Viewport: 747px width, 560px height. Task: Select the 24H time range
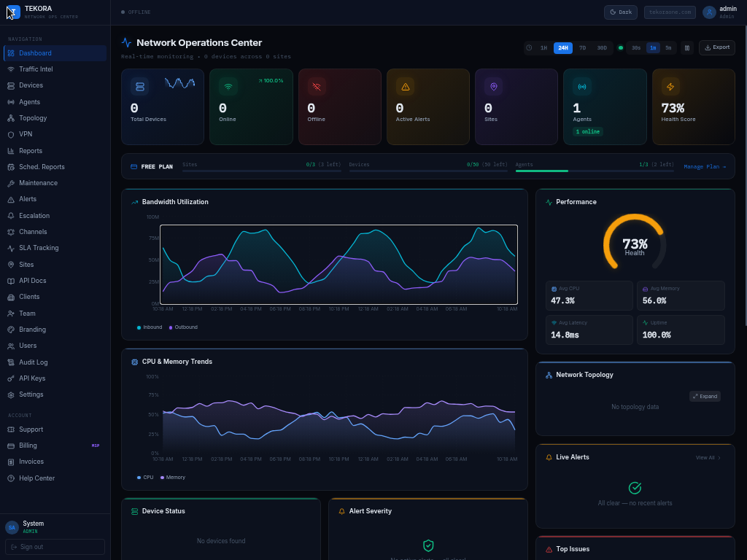coord(563,47)
